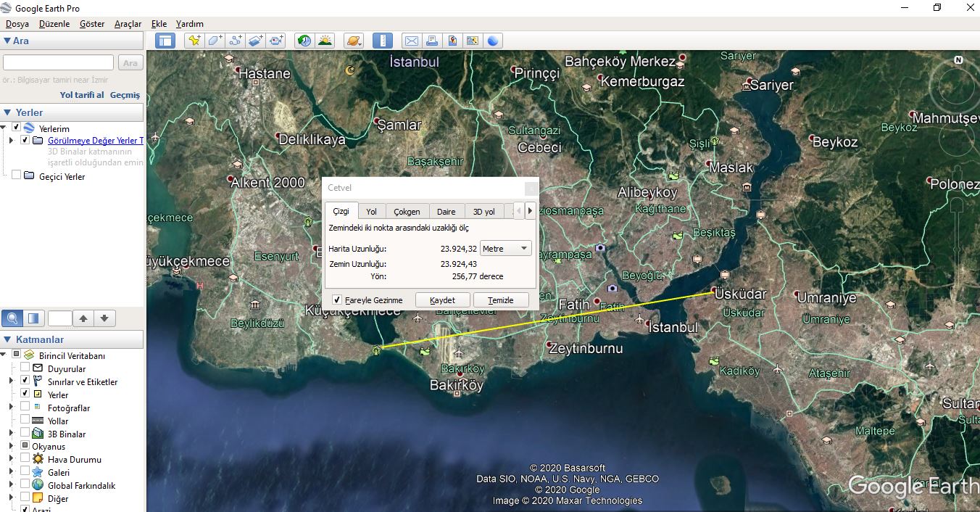Screen dimensions: 980x512
Task: Close the Cetvel ruler dialog
Action: (x=531, y=188)
